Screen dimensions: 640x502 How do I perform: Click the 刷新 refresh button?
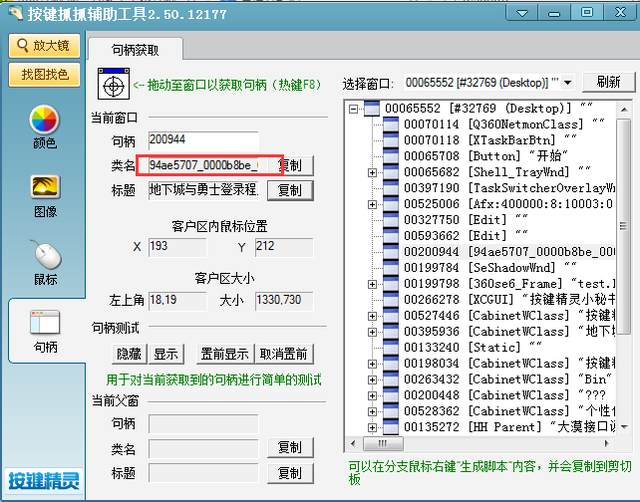click(x=608, y=82)
